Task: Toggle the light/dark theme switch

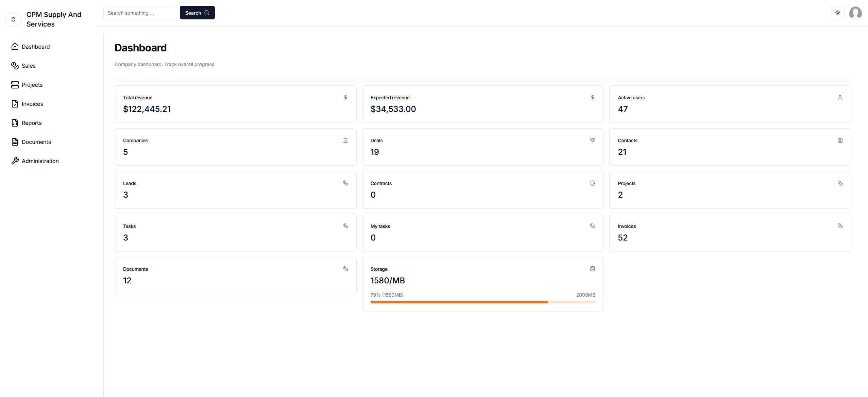Action: click(838, 13)
